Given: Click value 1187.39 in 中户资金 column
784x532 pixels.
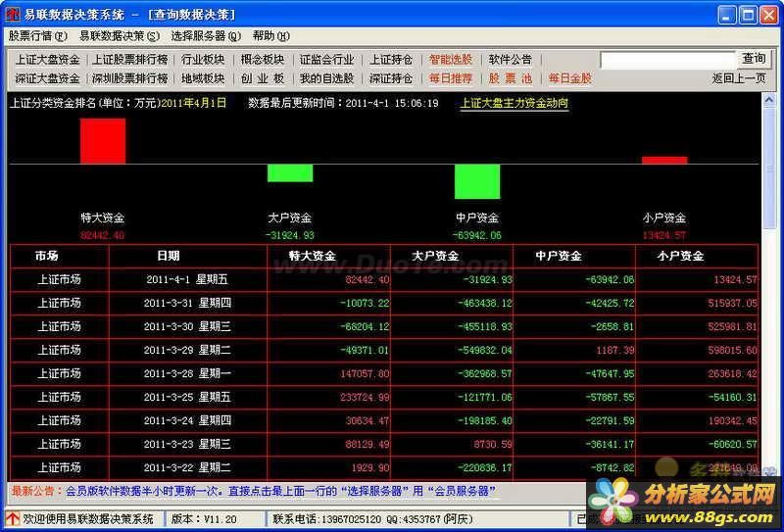Looking at the screenshot, I should 615,351.
